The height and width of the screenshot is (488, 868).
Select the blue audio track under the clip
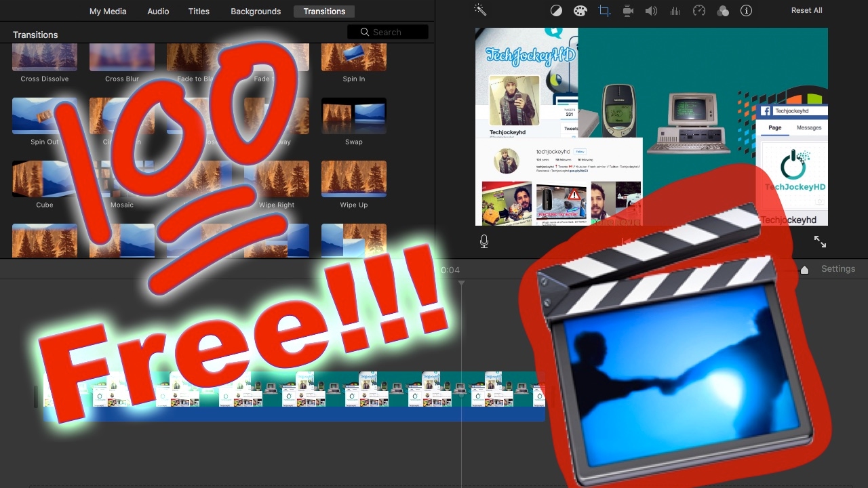pyautogui.click(x=294, y=414)
